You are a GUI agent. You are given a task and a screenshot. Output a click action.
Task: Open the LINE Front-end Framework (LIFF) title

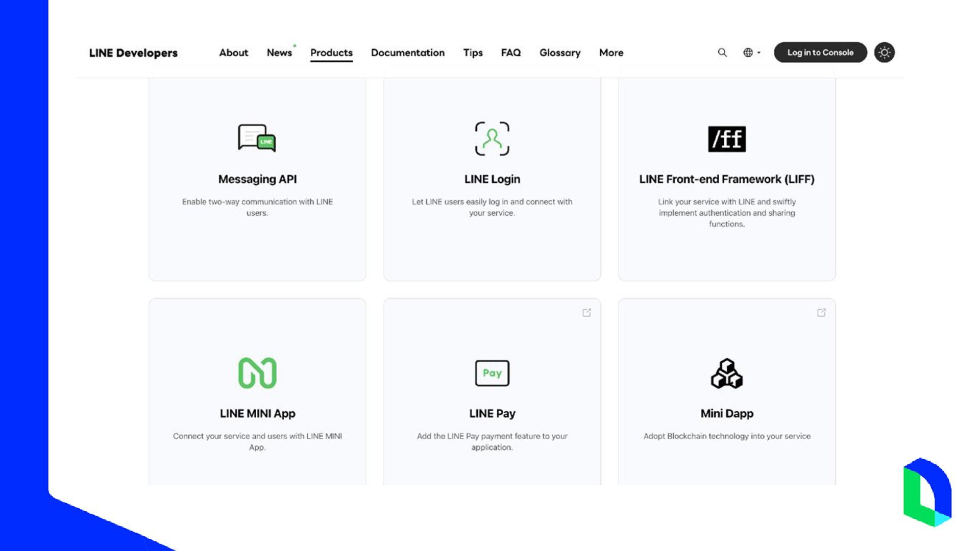click(x=727, y=179)
